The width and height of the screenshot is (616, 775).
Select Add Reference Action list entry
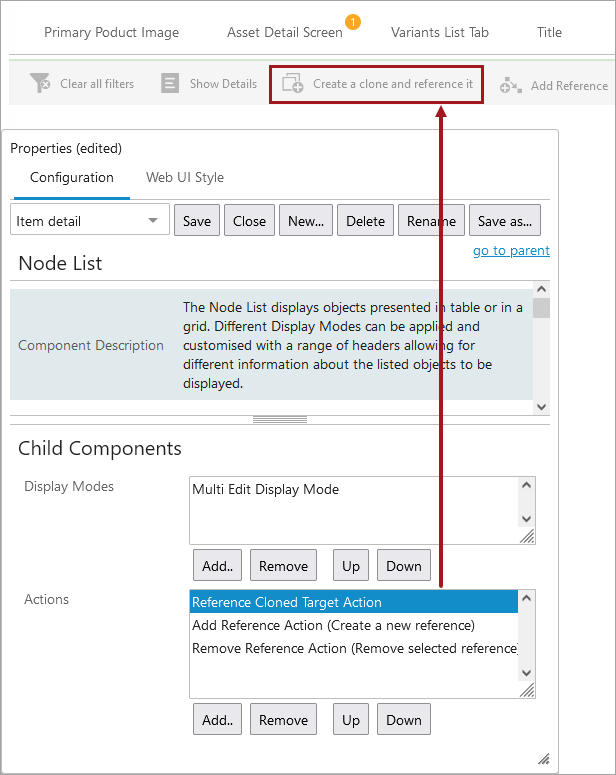333,625
